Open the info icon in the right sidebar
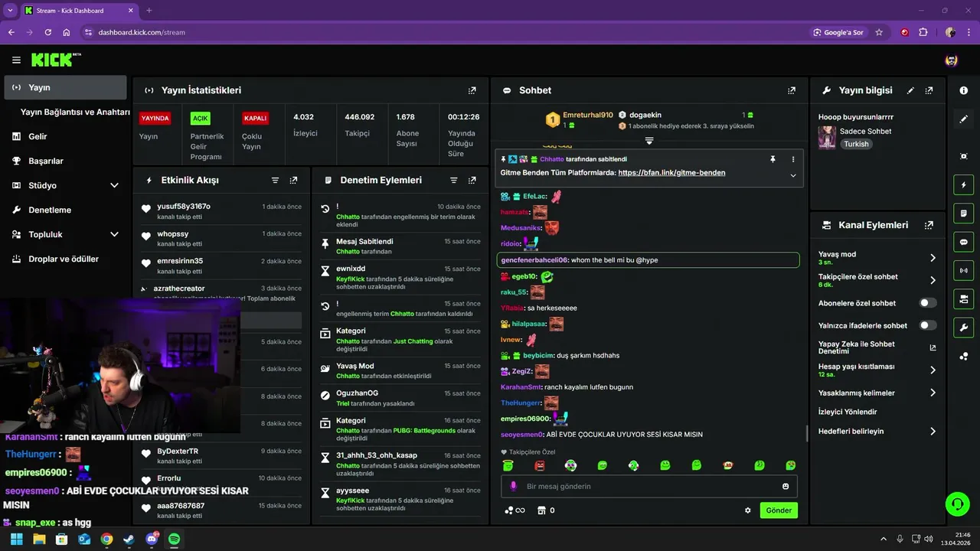The width and height of the screenshot is (980, 551). tap(964, 90)
